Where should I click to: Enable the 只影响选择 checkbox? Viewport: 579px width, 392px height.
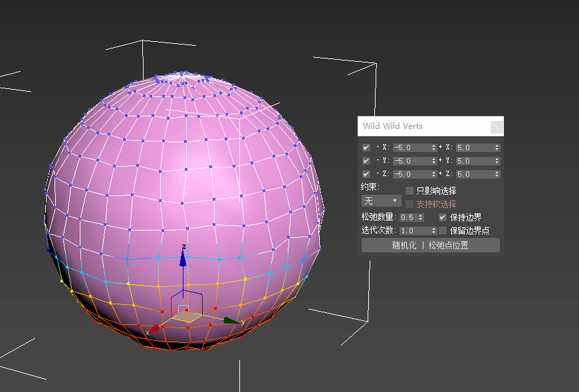click(409, 191)
